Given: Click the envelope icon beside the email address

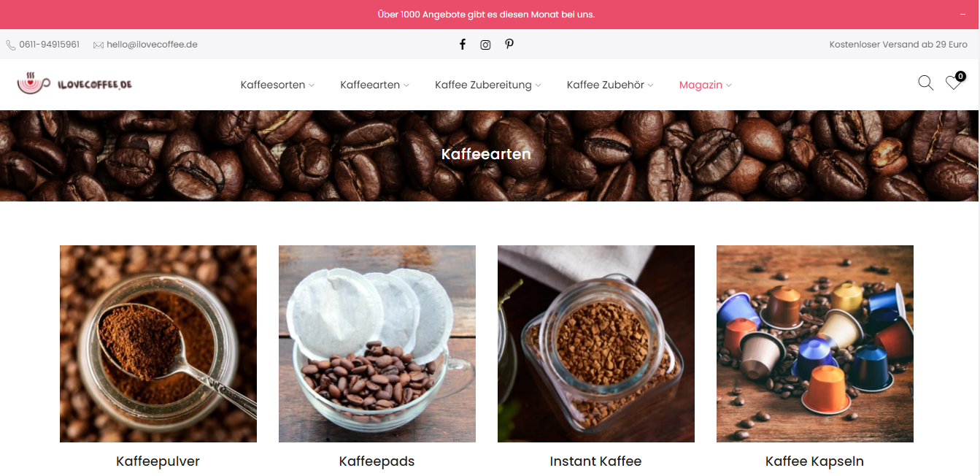Looking at the screenshot, I should click(x=99, y=45).
